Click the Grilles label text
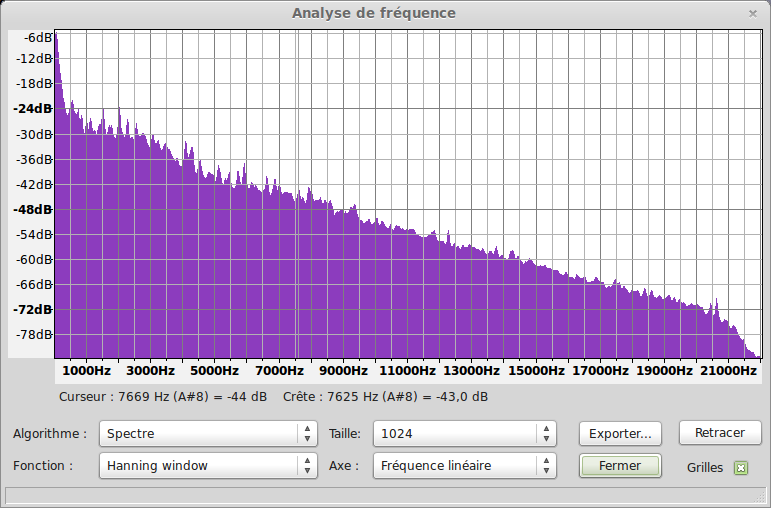Image resolution: width=771 pixels, height=508 pixels. coord(705,468)
